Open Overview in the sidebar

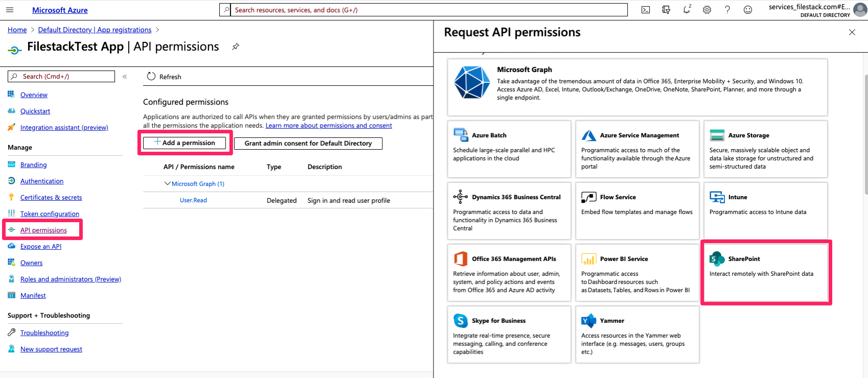[x=34, y=95]
